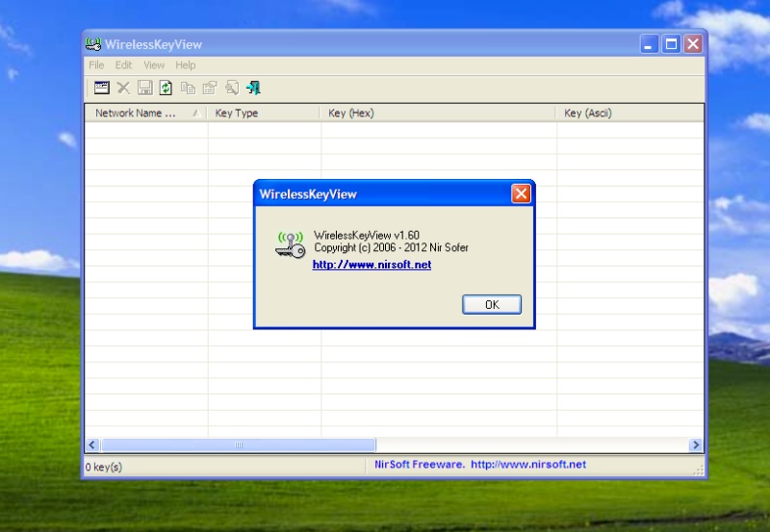Close the WirelessKeyView About dialog

[x=521, y=194]
